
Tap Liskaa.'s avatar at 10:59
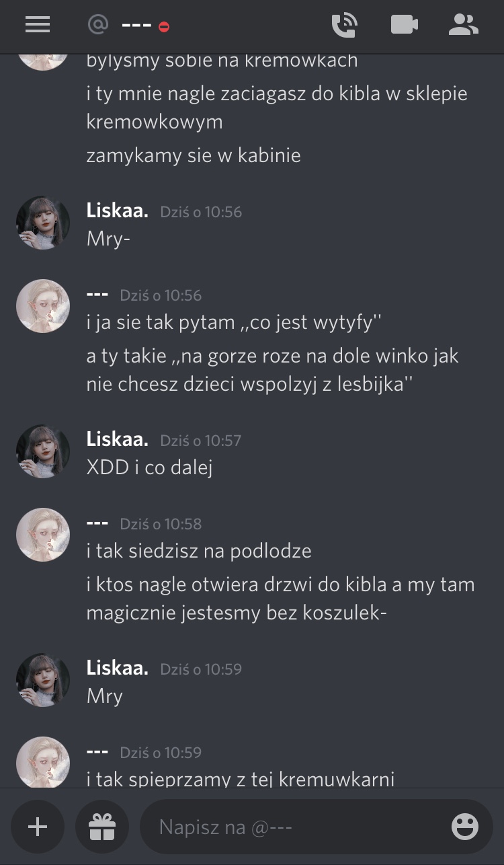click(43, 680)
